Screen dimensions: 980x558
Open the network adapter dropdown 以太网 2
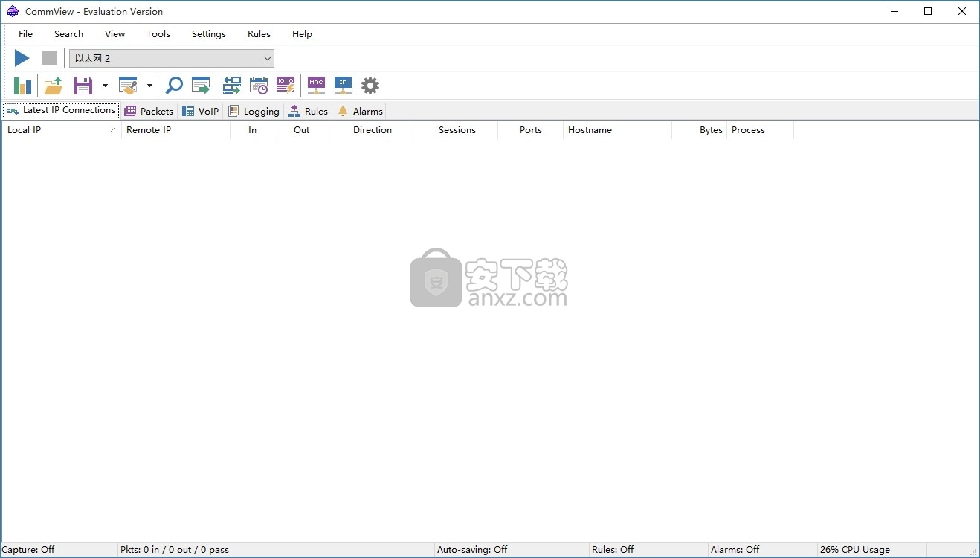point(172,58)
